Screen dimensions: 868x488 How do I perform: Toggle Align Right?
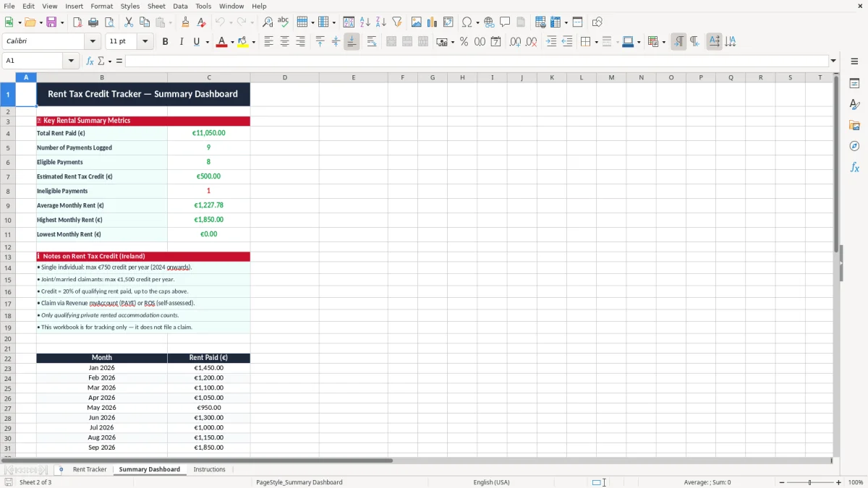click(301, 42)
